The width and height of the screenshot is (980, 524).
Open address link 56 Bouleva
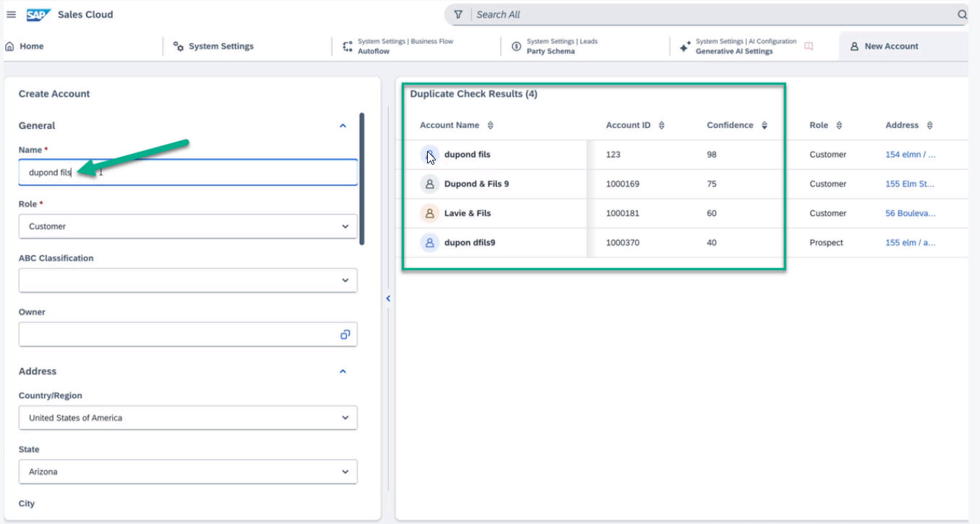tap(911, 213)
